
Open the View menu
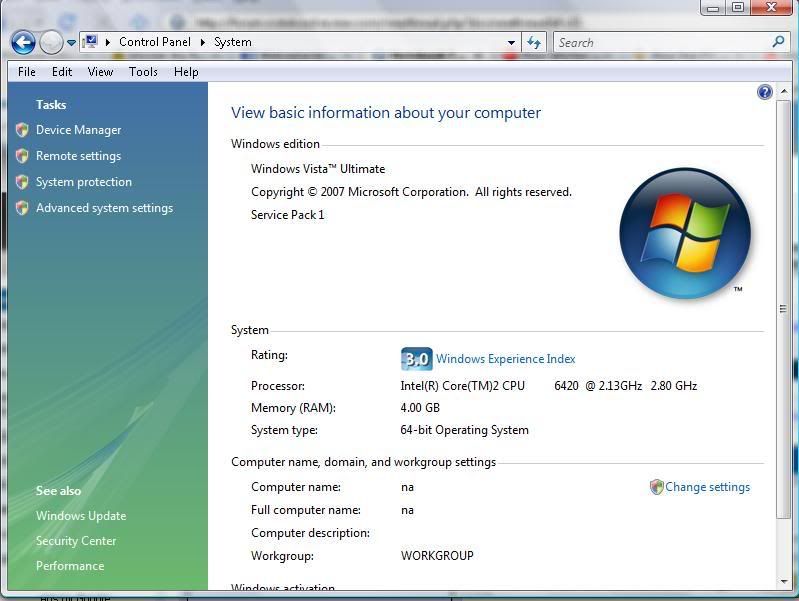coord(100,72)
